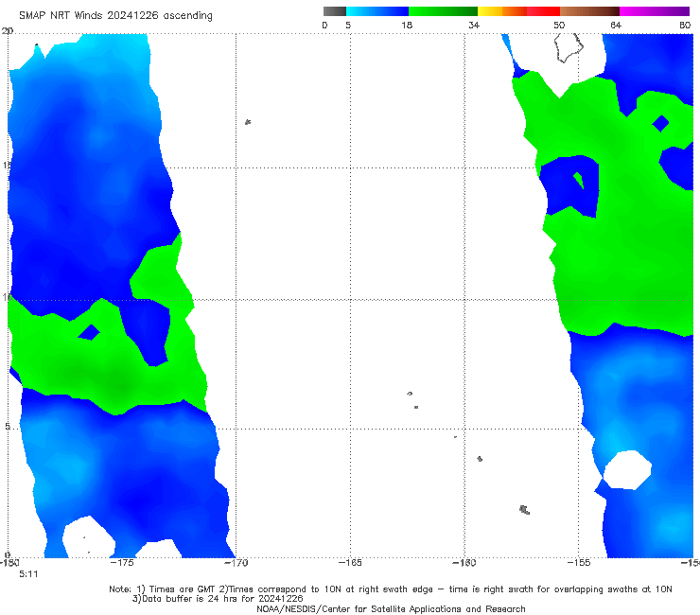Click the color bar label '18'
700x615 pixels.
coord(406,25)
